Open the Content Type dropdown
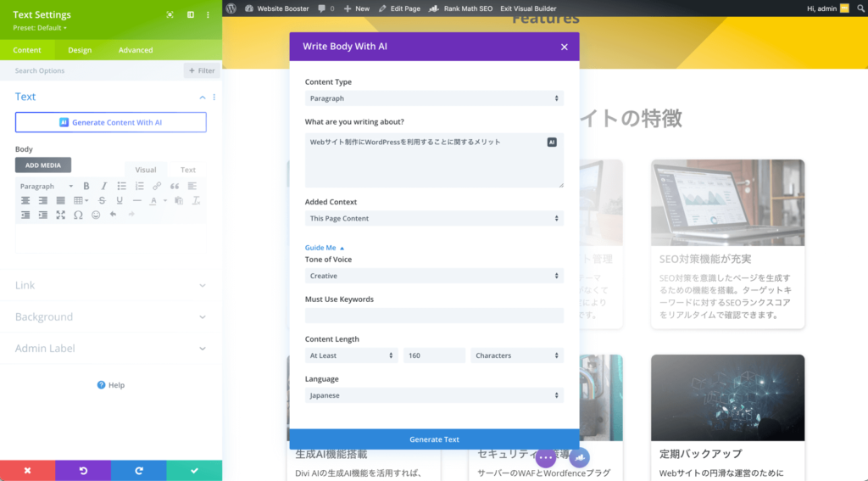The height and width of the screenshot is (481, 868). pyautogui.click(x=434, y=98)
